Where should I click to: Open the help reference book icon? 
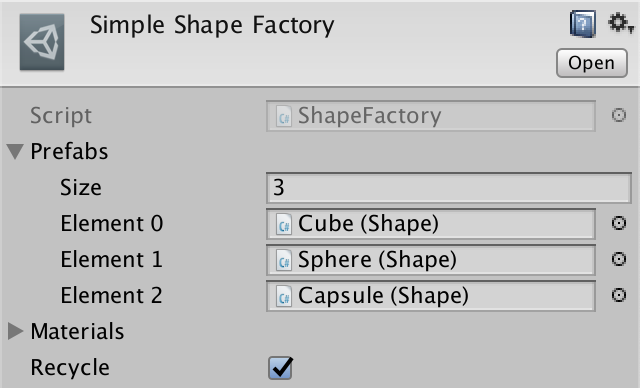click(582, 24)
